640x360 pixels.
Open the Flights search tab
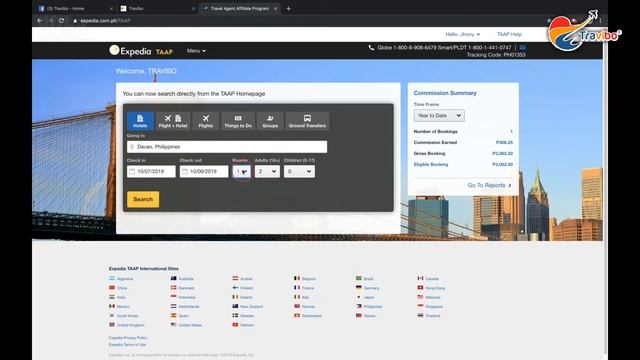point(206,121)
